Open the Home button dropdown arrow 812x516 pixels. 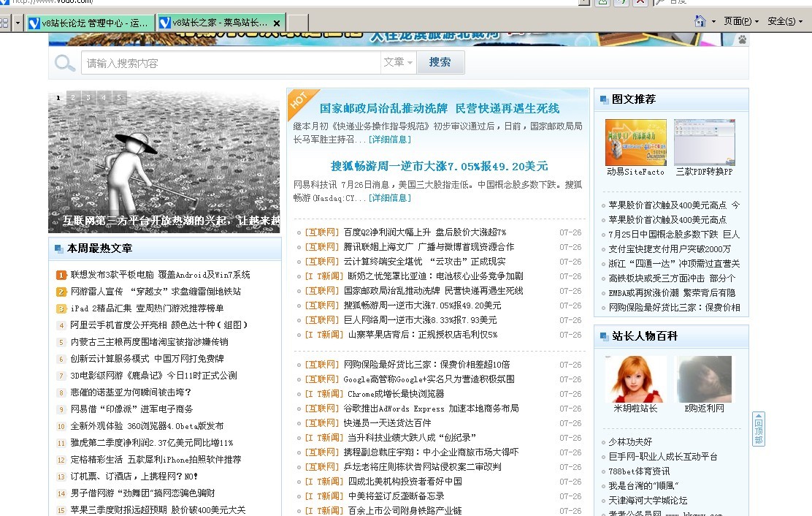(x=713, y=22)
